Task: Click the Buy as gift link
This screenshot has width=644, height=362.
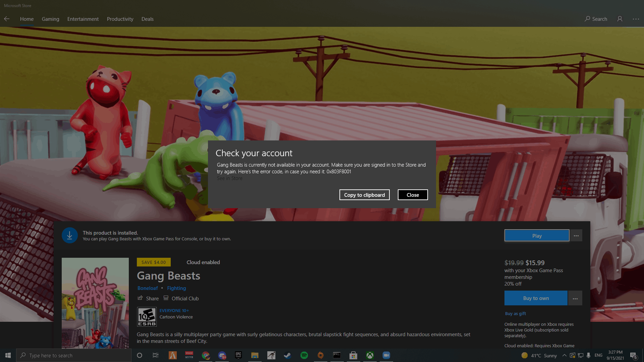Action: pyautogui.click(x=515, y=313)
